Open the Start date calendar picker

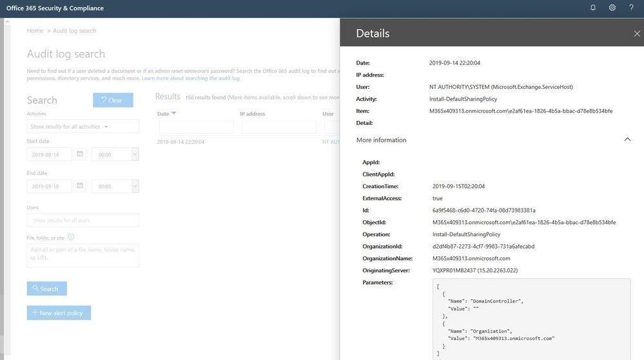click(x=80, y=154)
